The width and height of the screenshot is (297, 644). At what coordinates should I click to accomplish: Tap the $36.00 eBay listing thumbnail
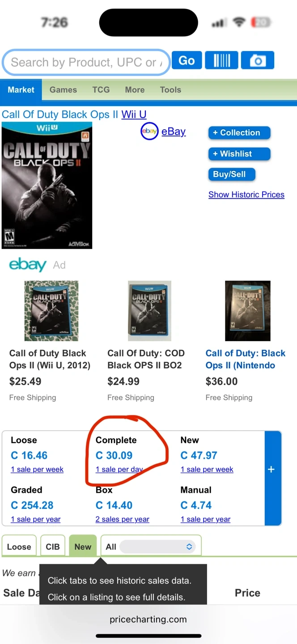pyautogui.click(x=247, y=311)
